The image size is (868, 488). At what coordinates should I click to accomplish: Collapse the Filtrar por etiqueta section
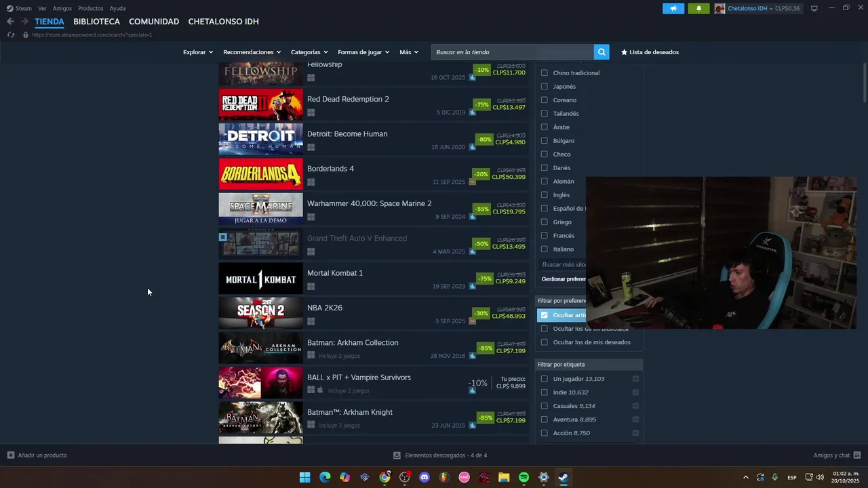pos(589,365)
